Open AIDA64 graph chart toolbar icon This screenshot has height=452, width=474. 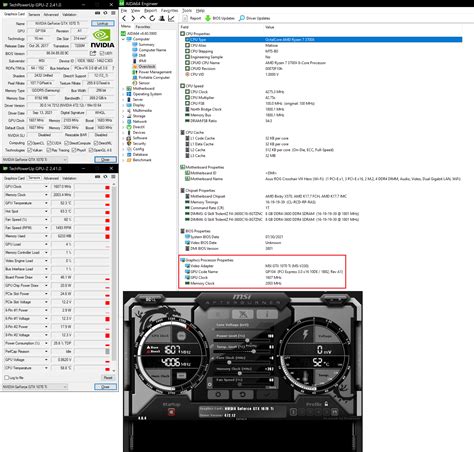click(171, 18)
